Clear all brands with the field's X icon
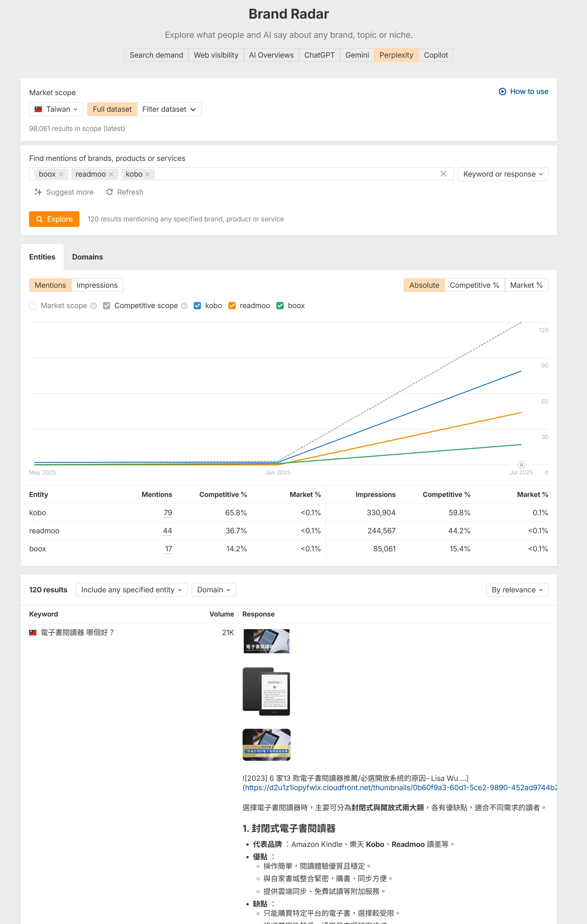Viewport: 587px width, 924px height. [443, 174]
